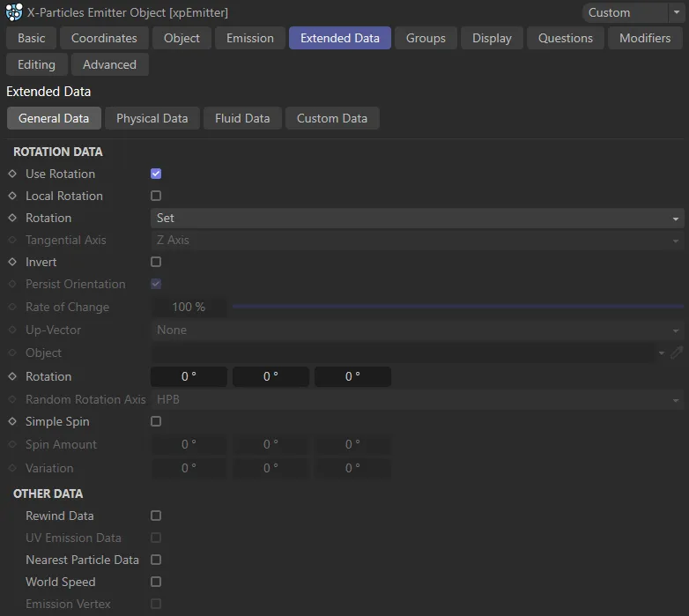Image resolution: width=689 pixels, height=616 pixels.
Task: Switch to the Emission tab
Action: pos(250,38)
